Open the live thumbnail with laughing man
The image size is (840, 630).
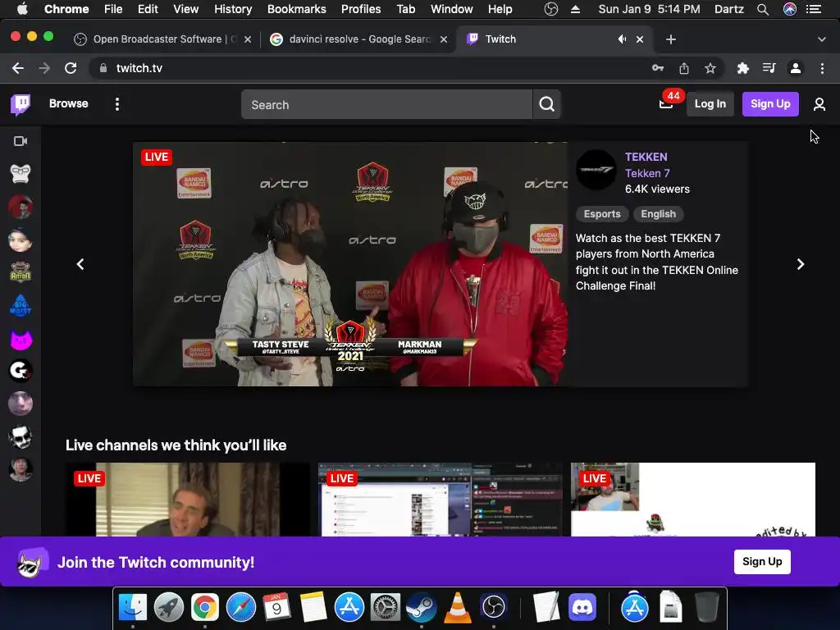[x=188, y=500]
